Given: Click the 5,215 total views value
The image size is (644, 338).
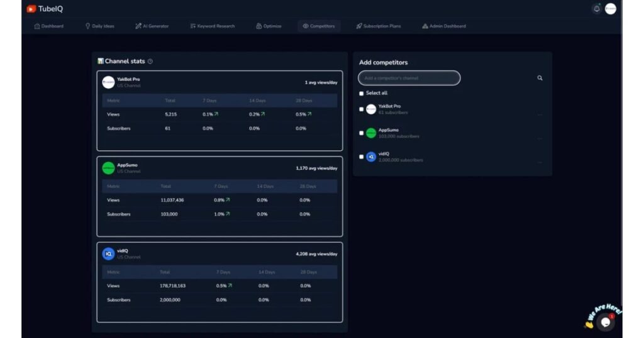Looking at the screenshot, I should [171, 114].
